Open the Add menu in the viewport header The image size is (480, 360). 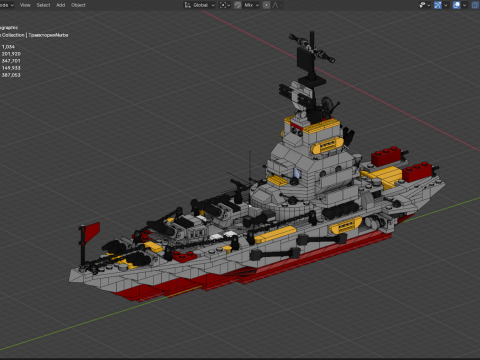point(61,5)
